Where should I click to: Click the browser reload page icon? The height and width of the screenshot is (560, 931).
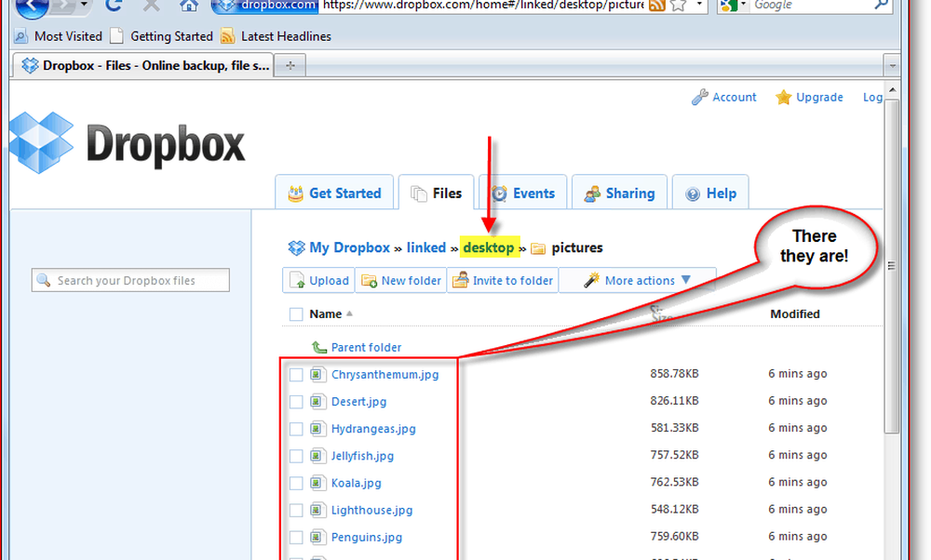(x=114, y=6)
